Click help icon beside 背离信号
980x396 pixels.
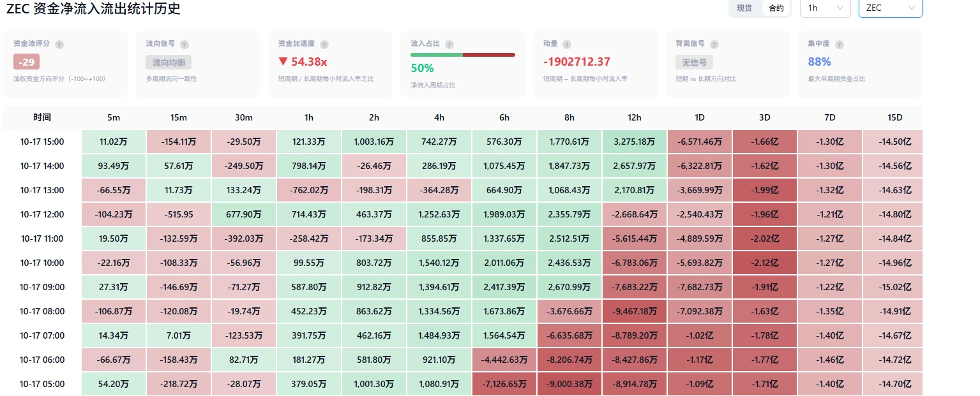pos(714,45)
